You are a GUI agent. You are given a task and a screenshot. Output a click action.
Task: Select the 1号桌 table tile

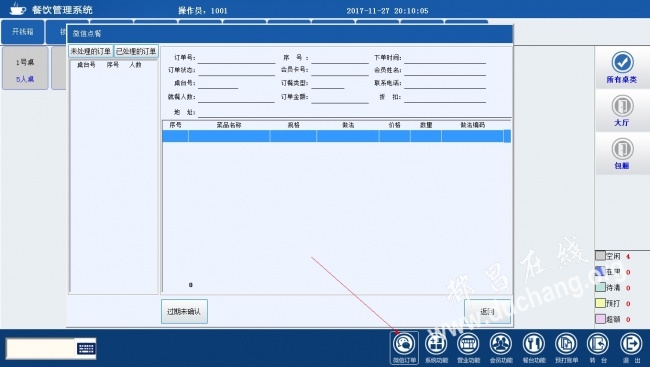pyautogui.click(x=25, y=68)
